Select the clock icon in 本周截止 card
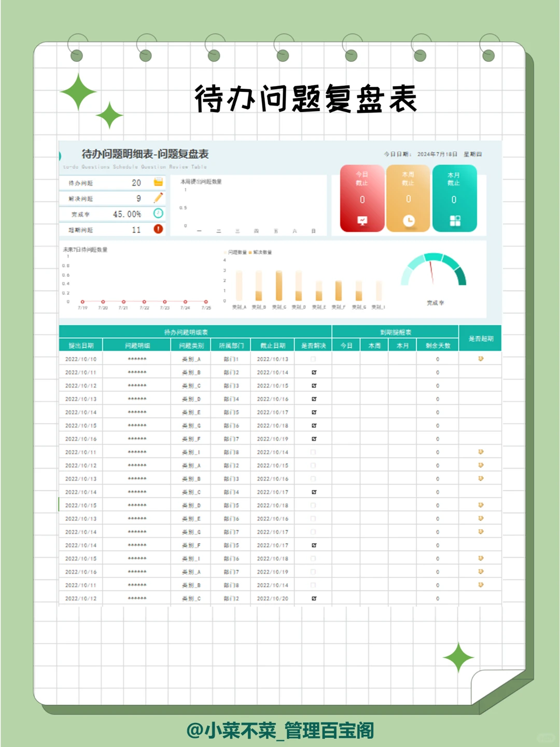Viewport: 560px width, 747px height. 409,219
